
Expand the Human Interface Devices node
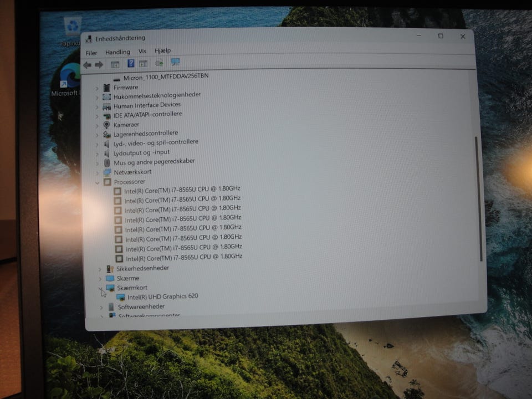tap(96, 107)
